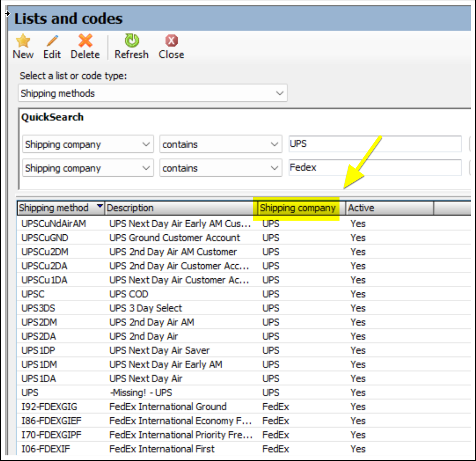Click 'UPS Next Day Air Saver' description

[159, 351]
